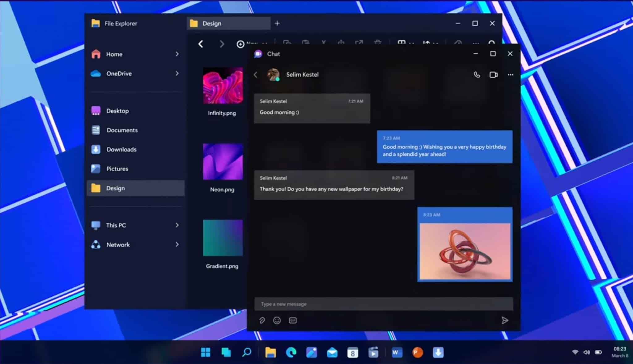This screenshot has height=364, width=633.
Task: Go back using the Chat back arrow
Action: tap(256, 74)
